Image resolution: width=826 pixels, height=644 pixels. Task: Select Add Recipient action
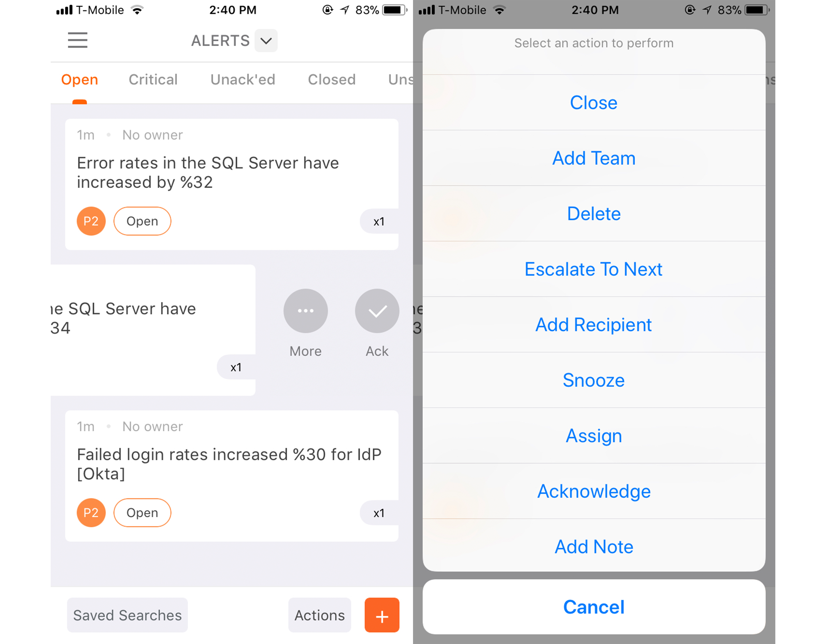593,325
